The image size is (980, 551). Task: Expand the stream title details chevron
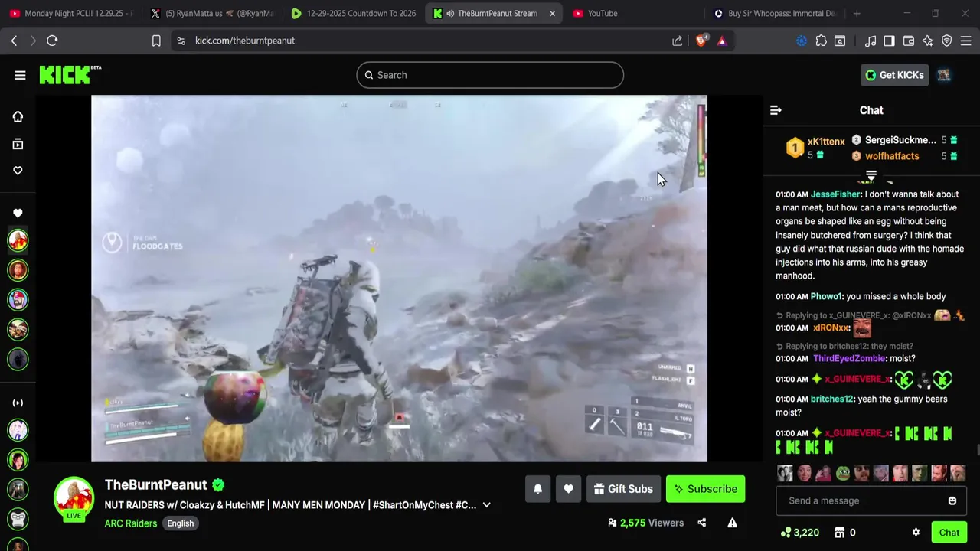point(486,505)
